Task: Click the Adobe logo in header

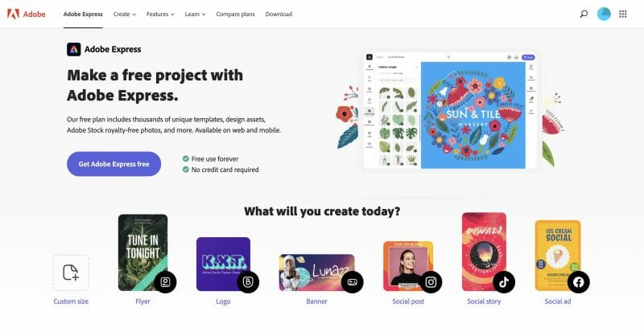Action: coord(26,14)
